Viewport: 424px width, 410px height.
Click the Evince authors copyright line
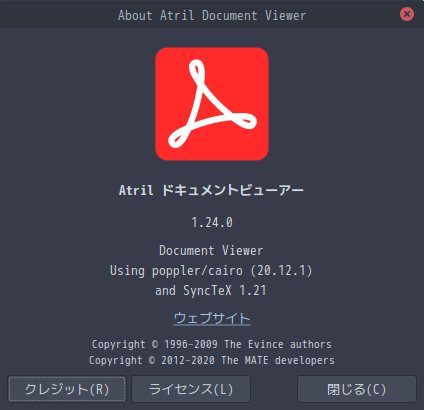tap(212, 344)
